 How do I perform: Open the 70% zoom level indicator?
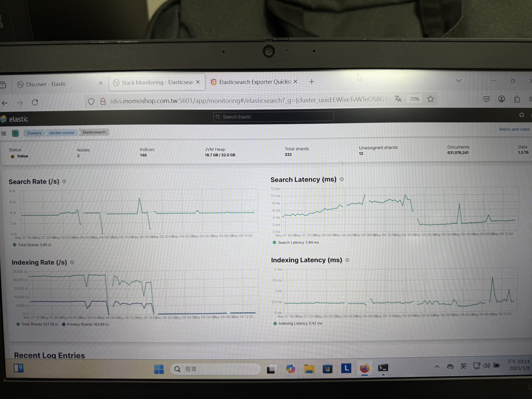[x=414, y=99]
